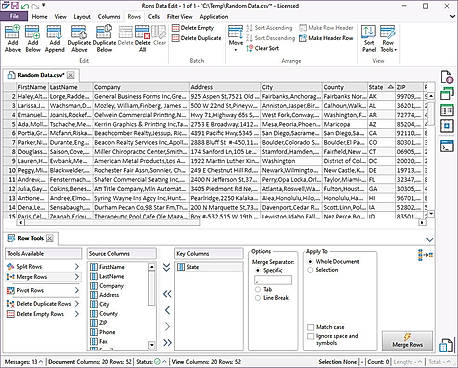The height and width of the screenshot is (368, 458).
Task: Click the Source Columns list scroll down arrow
Action: [x=152, y=345]
